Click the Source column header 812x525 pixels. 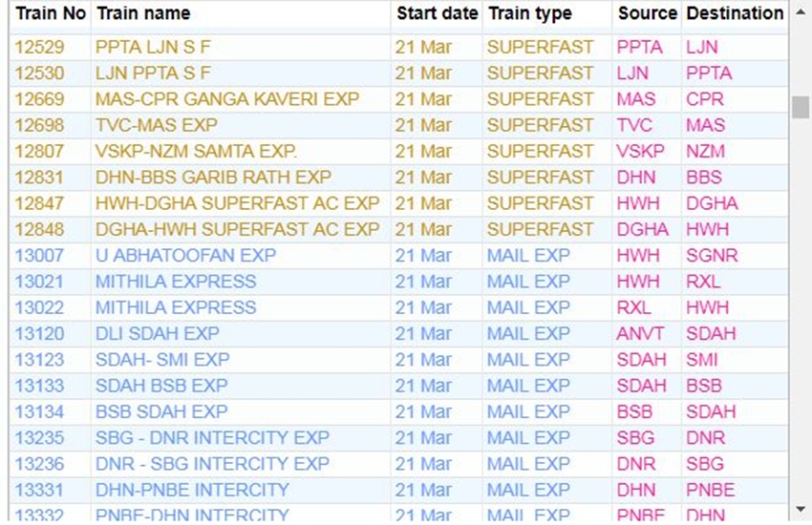coord(647,13)
